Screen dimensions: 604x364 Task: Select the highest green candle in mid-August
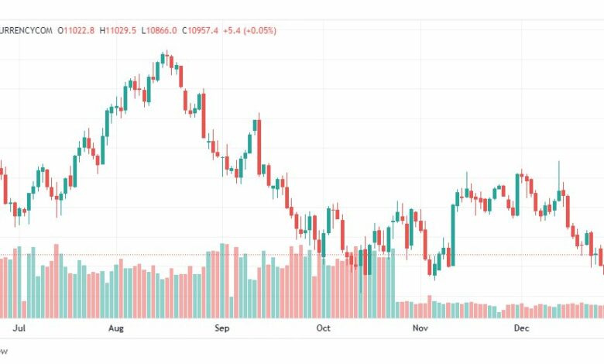point(163,59)
